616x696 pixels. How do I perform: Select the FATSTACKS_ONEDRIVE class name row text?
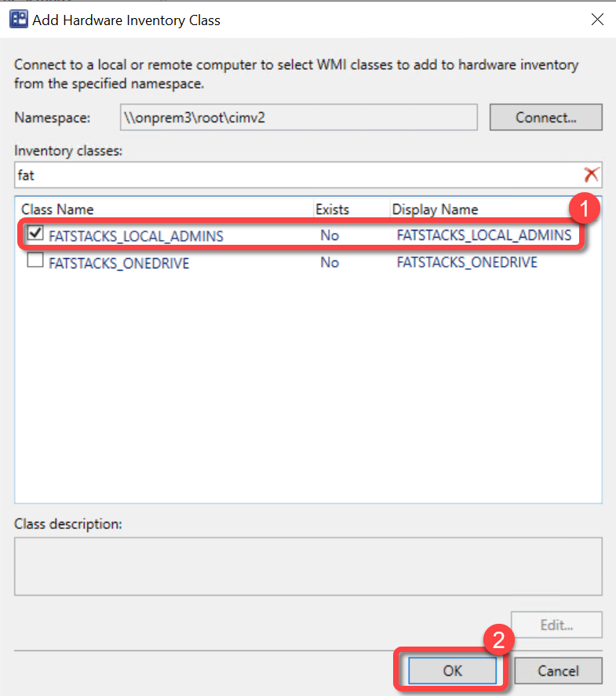[x=118, y=263]
